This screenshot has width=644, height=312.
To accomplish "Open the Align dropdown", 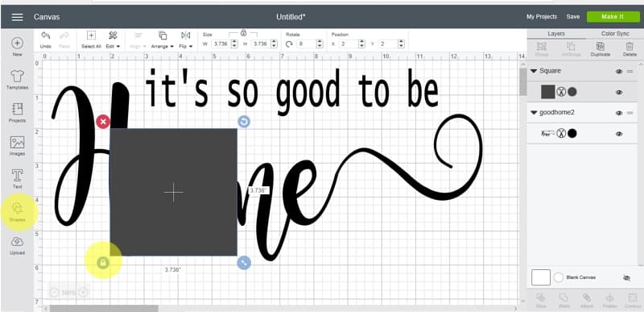I will coord(138,40).
